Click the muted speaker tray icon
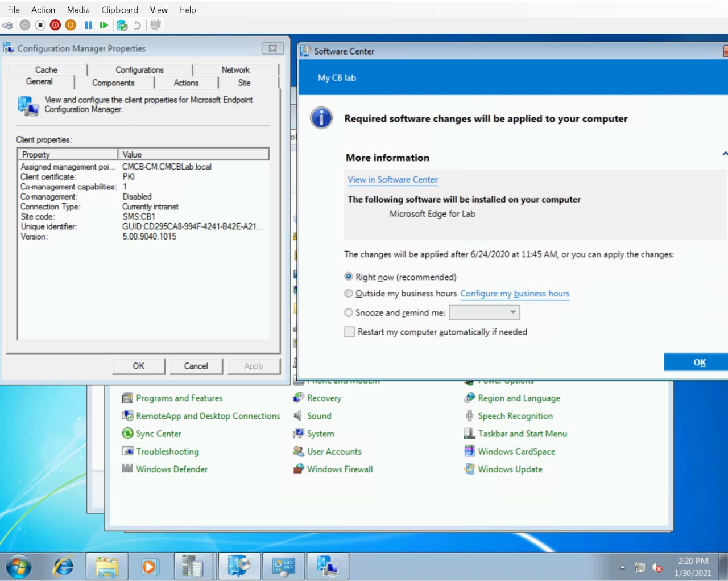The width and height of the screenshot is (728, 581). tap(657, 567)
